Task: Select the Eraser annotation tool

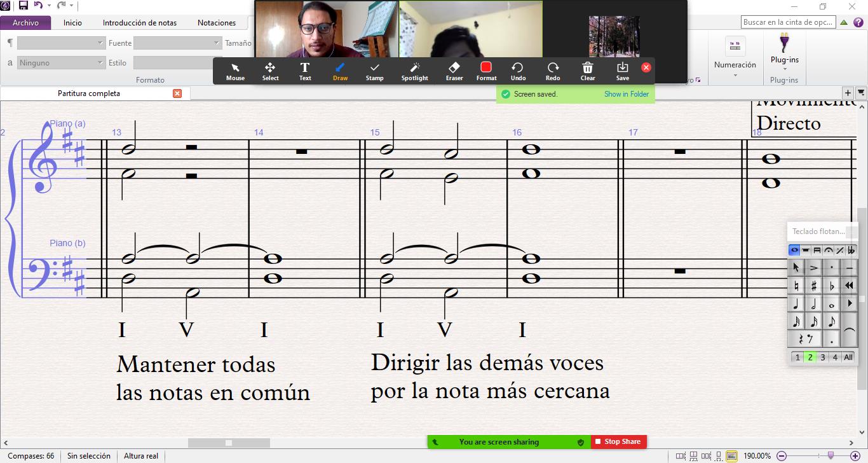Action: click(x=454, y=71)
